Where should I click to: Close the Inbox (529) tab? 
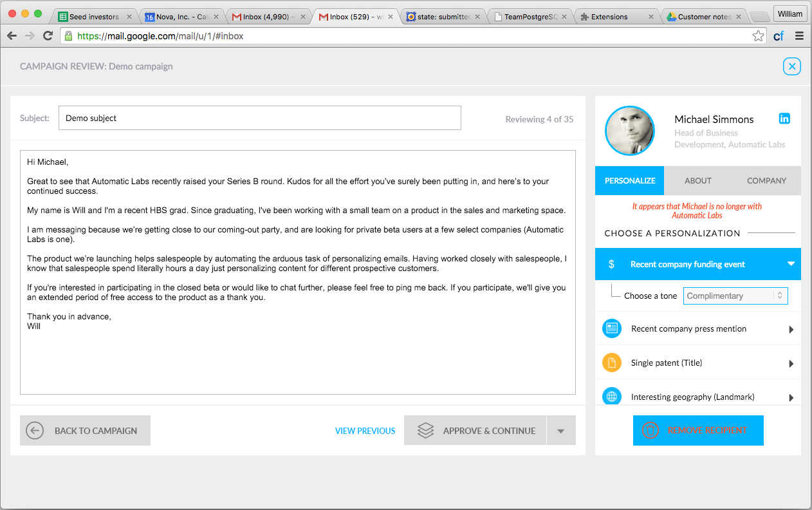click(390, 17)
